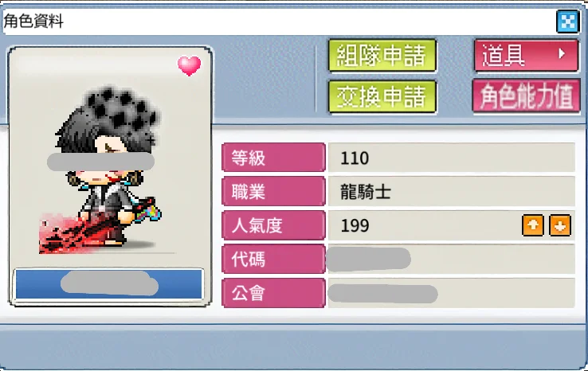Send trade request via 交換申請 button
588x371 pixels.
tap(382, 96)
